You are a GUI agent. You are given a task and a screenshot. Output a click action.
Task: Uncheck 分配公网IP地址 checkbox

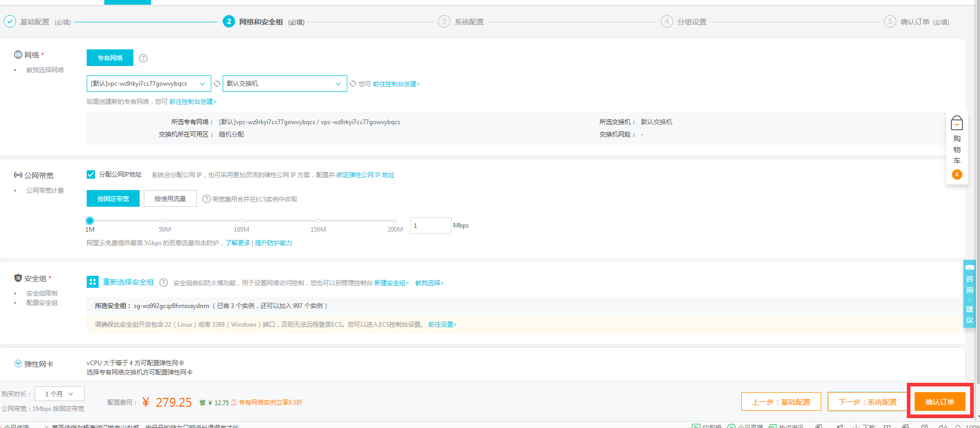91,175
